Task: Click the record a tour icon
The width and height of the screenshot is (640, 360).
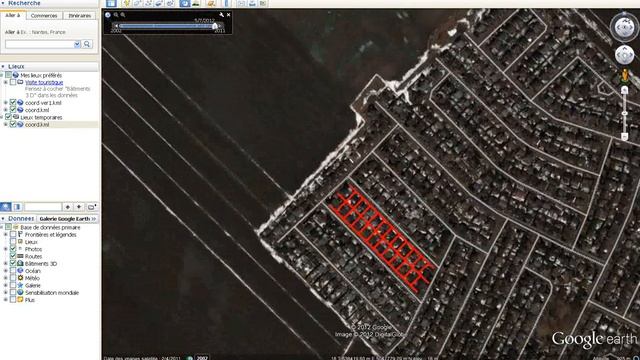Action: 170,3
